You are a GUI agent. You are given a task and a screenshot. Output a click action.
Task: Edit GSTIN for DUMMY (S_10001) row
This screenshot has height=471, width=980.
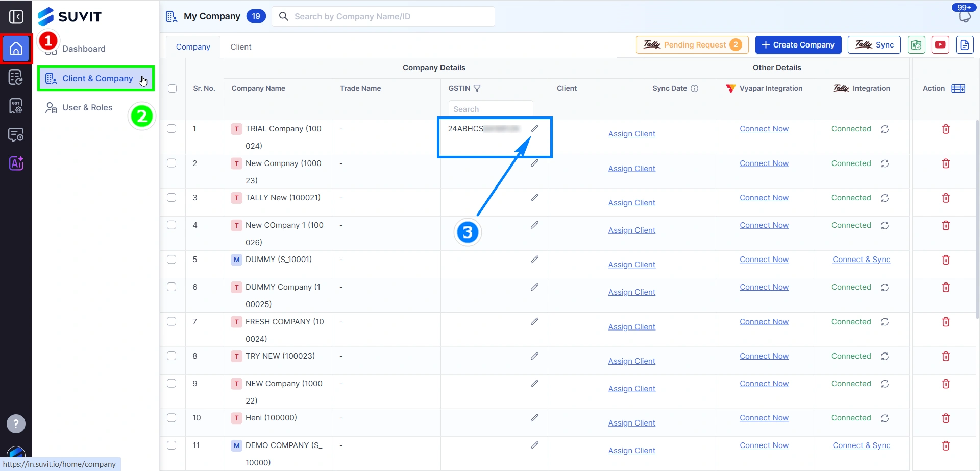click(x=534, y=260)
